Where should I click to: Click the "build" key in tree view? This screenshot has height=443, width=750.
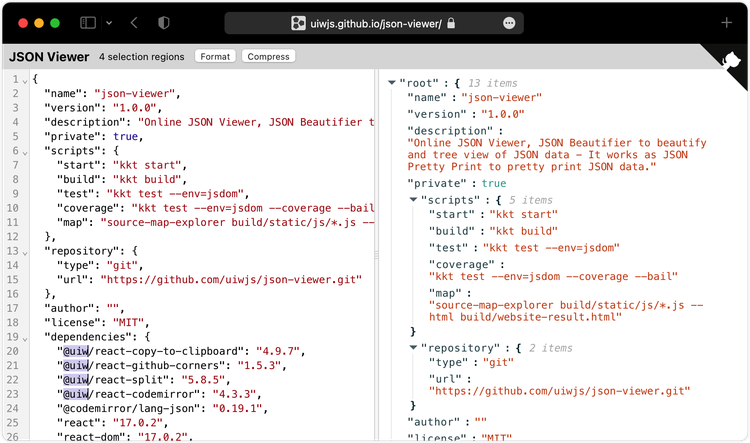[452, 231]
